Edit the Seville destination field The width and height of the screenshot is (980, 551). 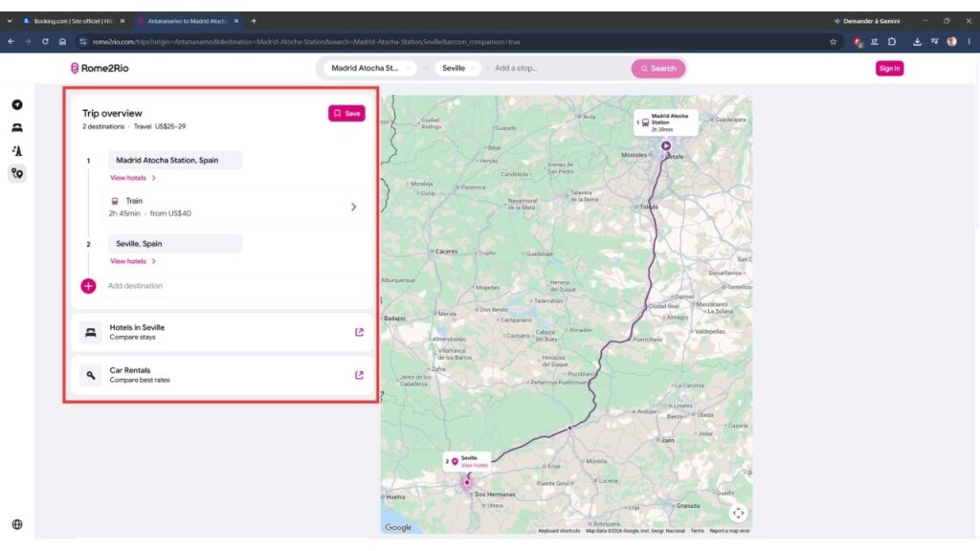458,68
